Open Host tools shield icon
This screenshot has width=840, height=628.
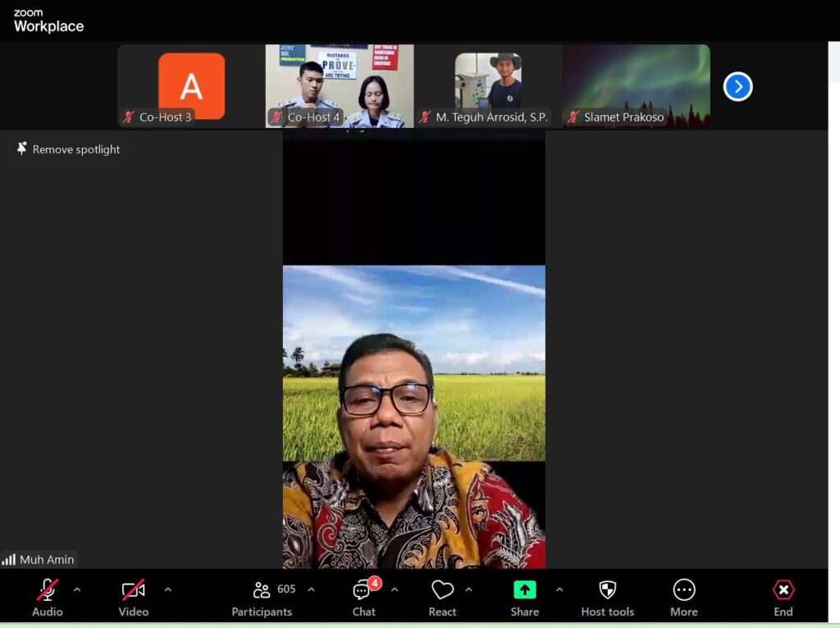pos(607,591)
